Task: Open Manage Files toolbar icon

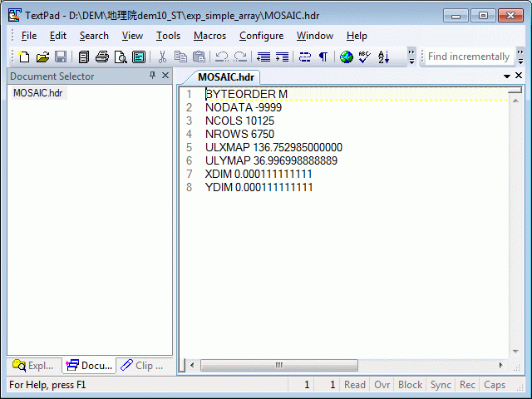Action: (83, 57)
